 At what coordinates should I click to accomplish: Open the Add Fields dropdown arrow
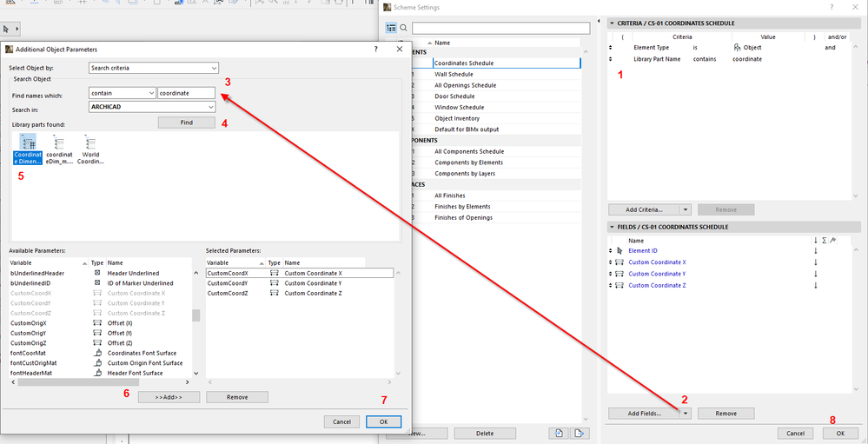[x=686, y=414]
